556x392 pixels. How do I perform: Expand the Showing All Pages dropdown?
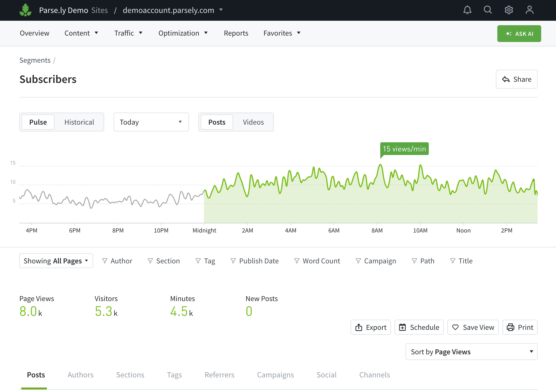coord(56,261)
